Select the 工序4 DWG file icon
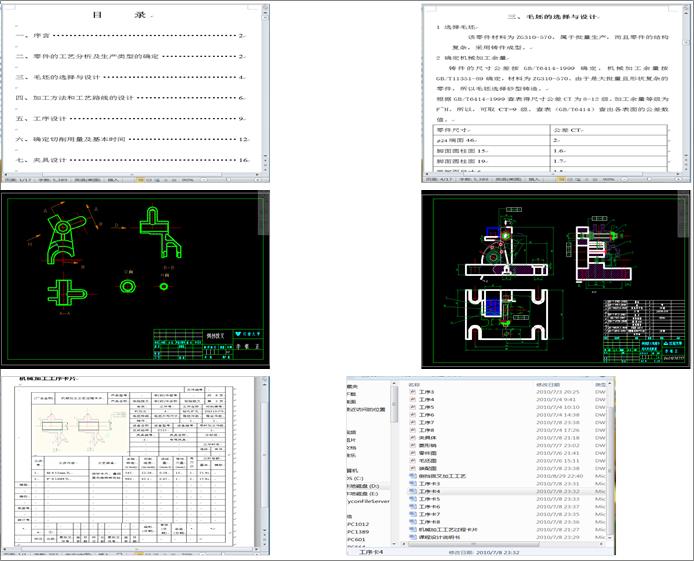 413,400
